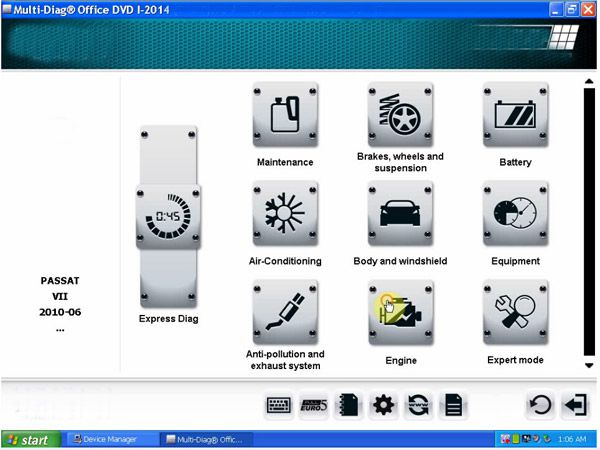Select Body and windshield car icon
The width and height of the screenshot is (600, 450).
tap(400, 213)
